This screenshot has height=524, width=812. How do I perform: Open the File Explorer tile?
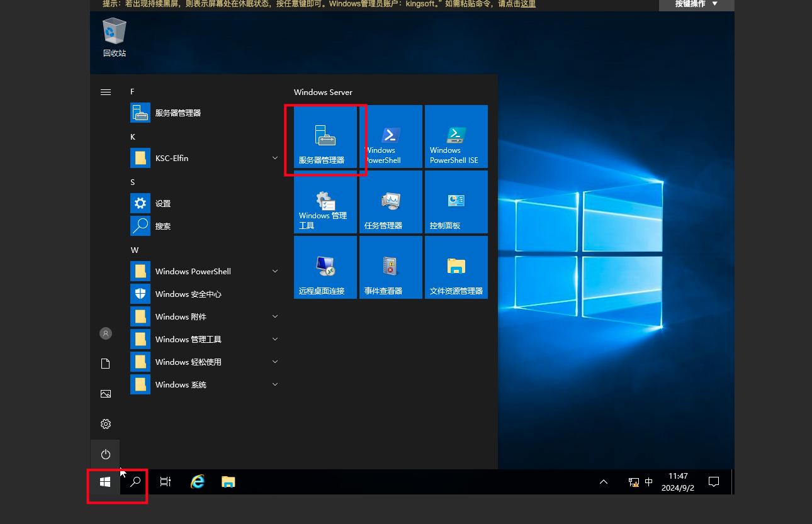tap(456, 267)
